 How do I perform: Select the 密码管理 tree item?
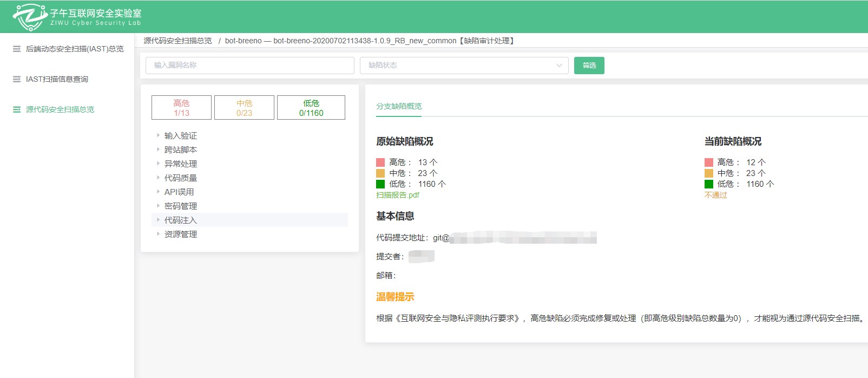[x=181, y=206]
